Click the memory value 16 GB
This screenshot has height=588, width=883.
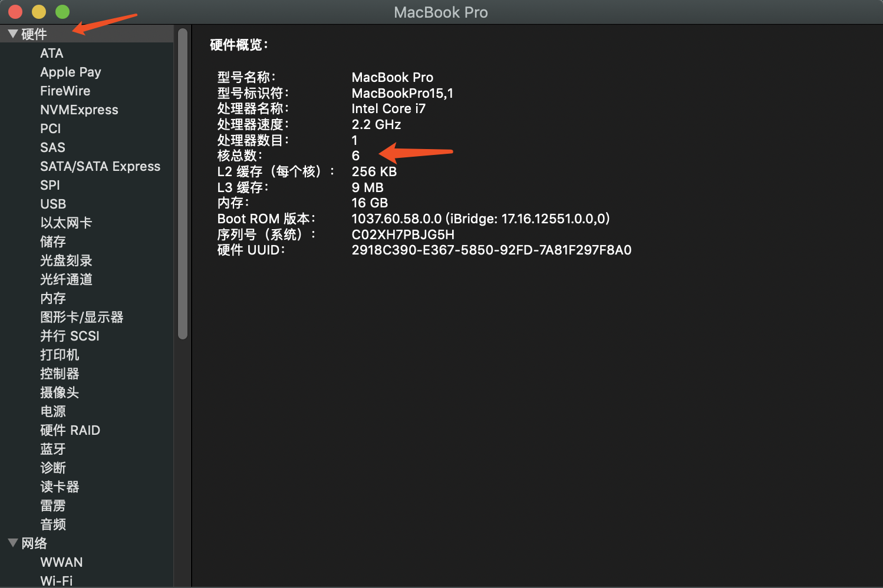[370, 203]
